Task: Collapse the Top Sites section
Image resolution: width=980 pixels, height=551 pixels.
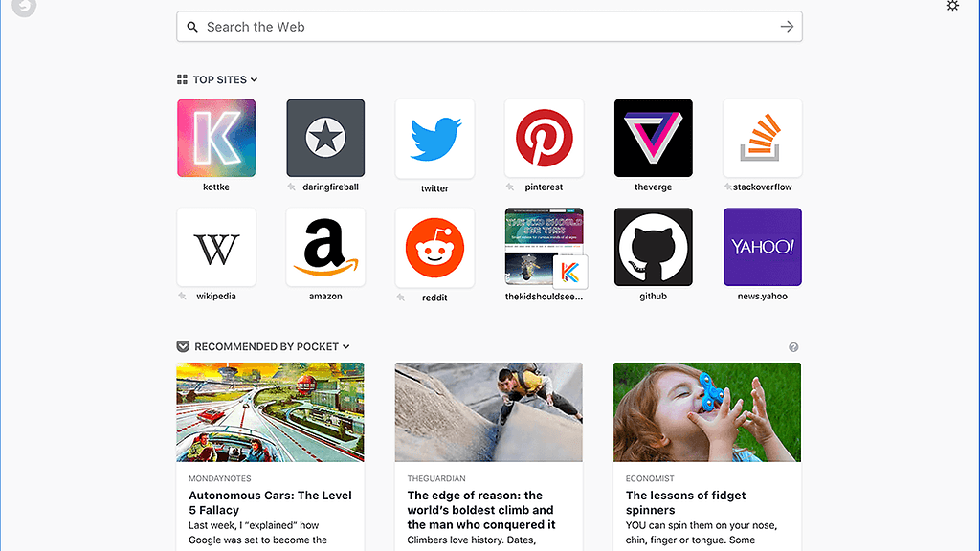Action: [254, 80]
